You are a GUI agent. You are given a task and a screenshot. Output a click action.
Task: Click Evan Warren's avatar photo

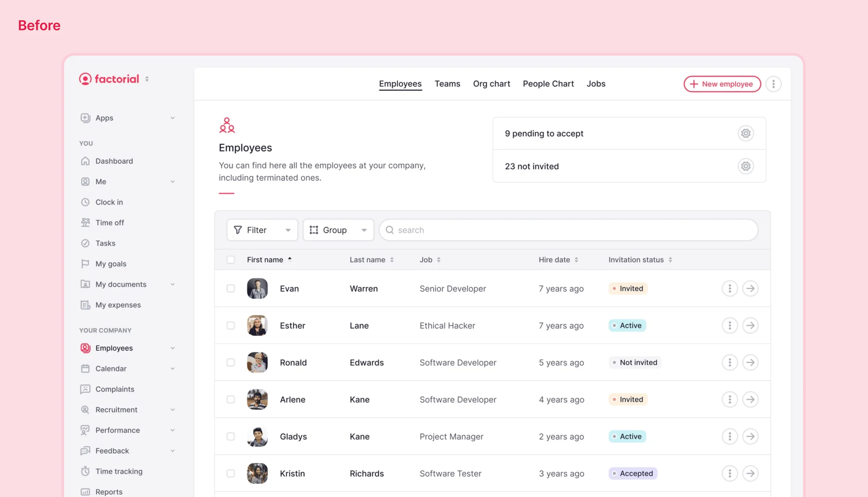pyautogui.click(x=257, y=289)
